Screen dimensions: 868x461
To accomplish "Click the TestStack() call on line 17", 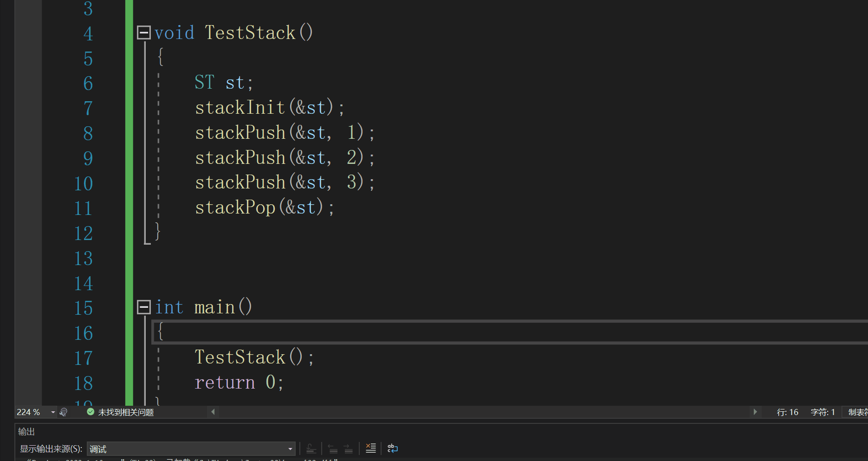I will (x=249, y=357).
